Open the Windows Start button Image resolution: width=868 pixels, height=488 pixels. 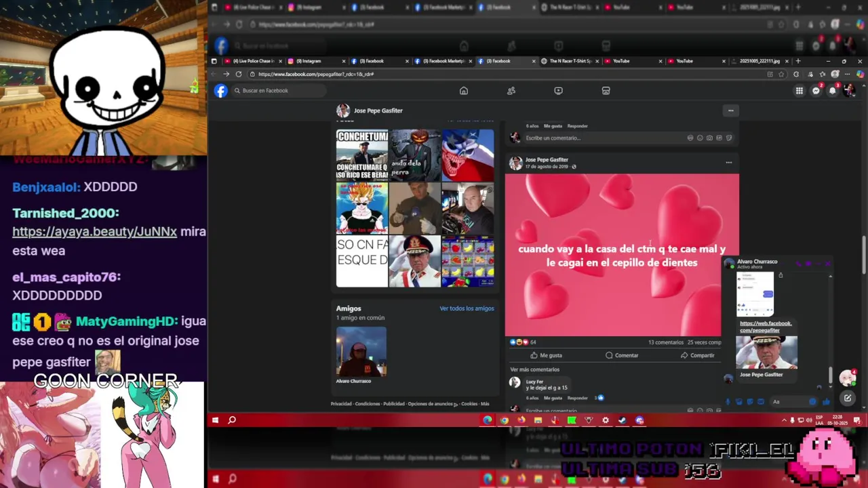click(x=215, y=420)
